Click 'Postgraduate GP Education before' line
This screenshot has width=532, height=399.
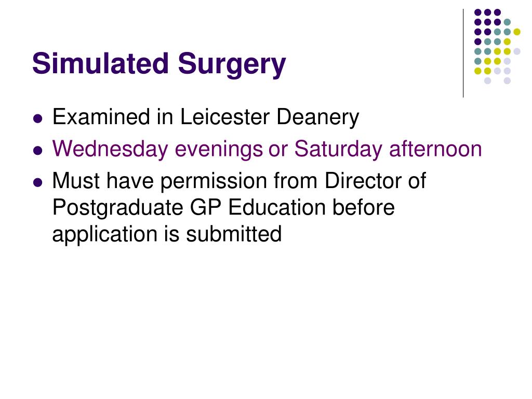point(223,208)
